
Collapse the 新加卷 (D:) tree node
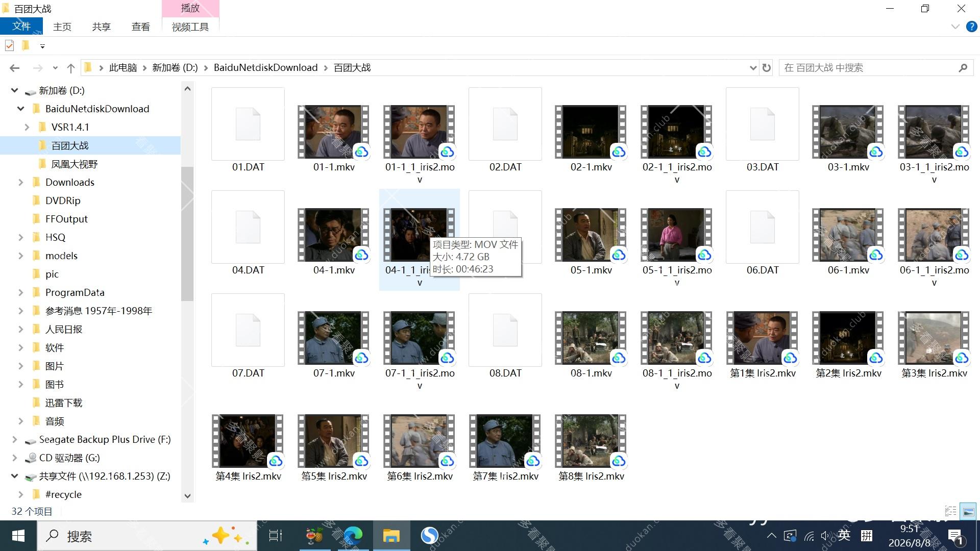(x=14, y=90)
